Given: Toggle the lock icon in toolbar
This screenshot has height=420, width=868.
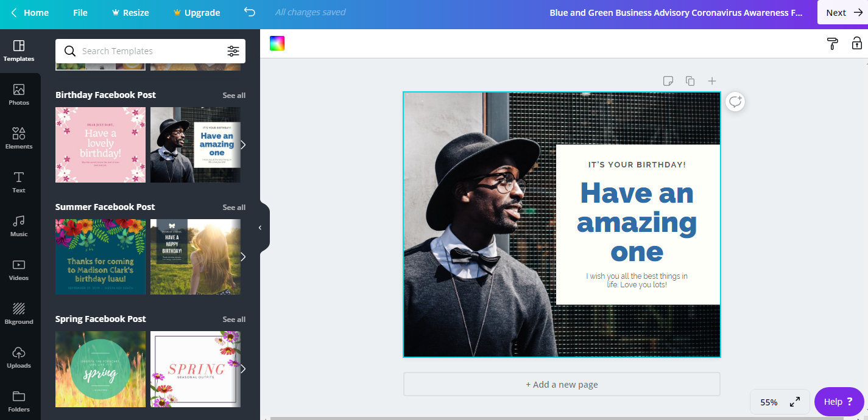Looking at the screenshot, I should [856, 43].
